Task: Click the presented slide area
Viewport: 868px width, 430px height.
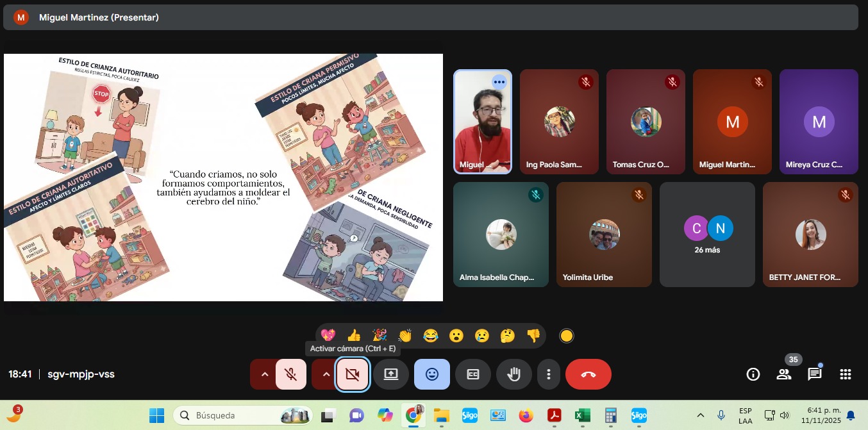Action: [x=223, y=178]
